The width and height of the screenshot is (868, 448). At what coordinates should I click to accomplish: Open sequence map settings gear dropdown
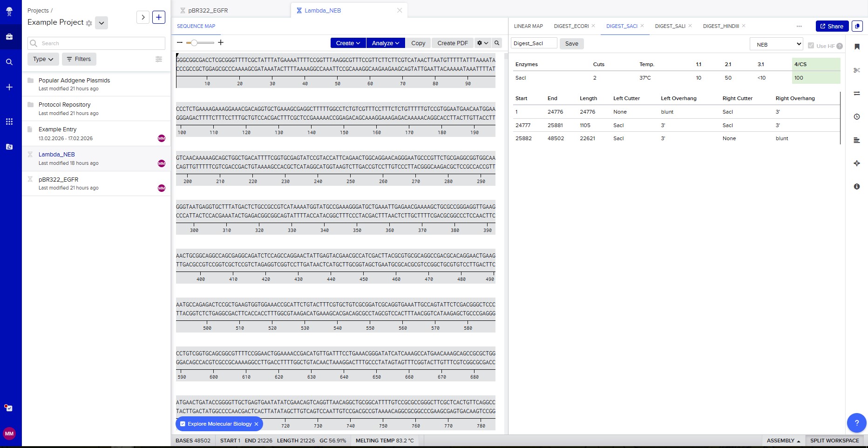tap(482, 43)
